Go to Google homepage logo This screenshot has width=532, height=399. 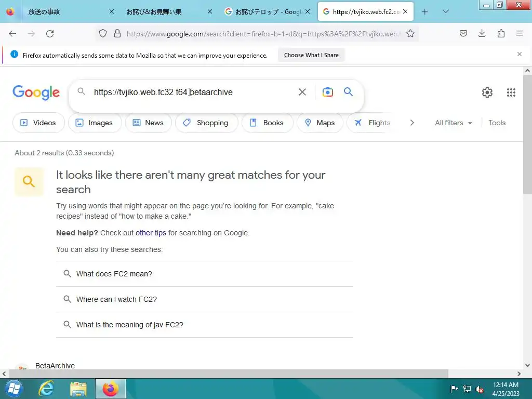point(36,92)
